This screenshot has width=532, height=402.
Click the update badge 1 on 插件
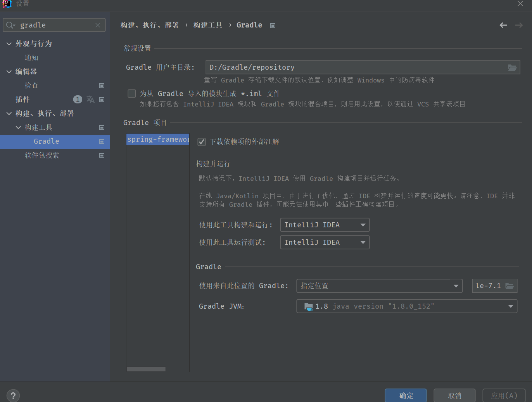(78, 100)
